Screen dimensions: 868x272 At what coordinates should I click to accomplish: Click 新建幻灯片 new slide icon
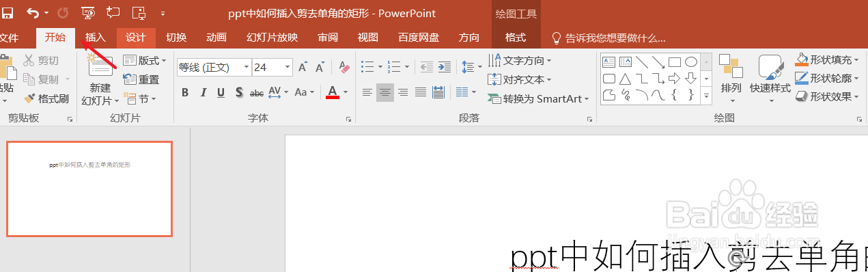tap(101, 66)
